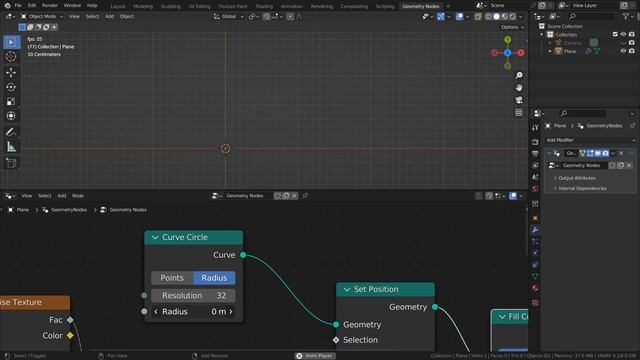Viewport: 640px width, 360px height.
Task: Toggle the viewport overlays button
Action: coord(459,16)
